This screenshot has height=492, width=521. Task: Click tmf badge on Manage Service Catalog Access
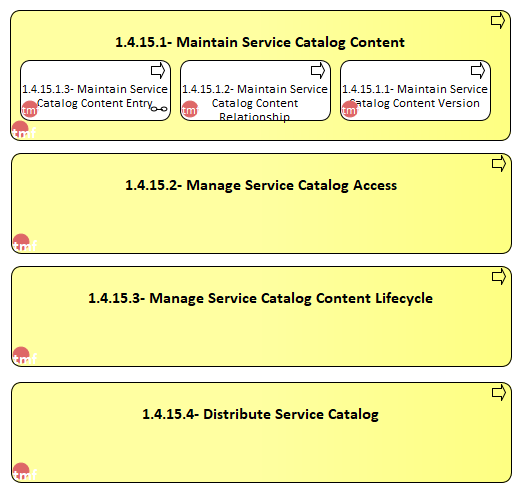point(24,243)
